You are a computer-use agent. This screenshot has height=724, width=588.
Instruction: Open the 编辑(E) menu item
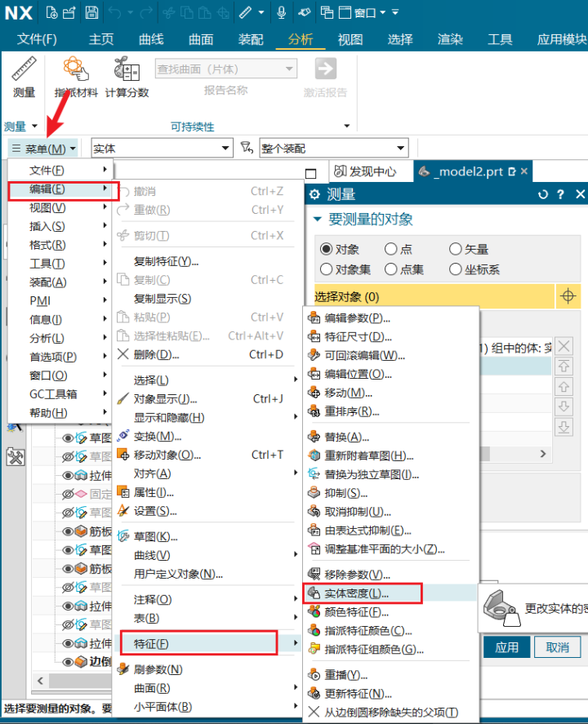(x=60, y=189)
